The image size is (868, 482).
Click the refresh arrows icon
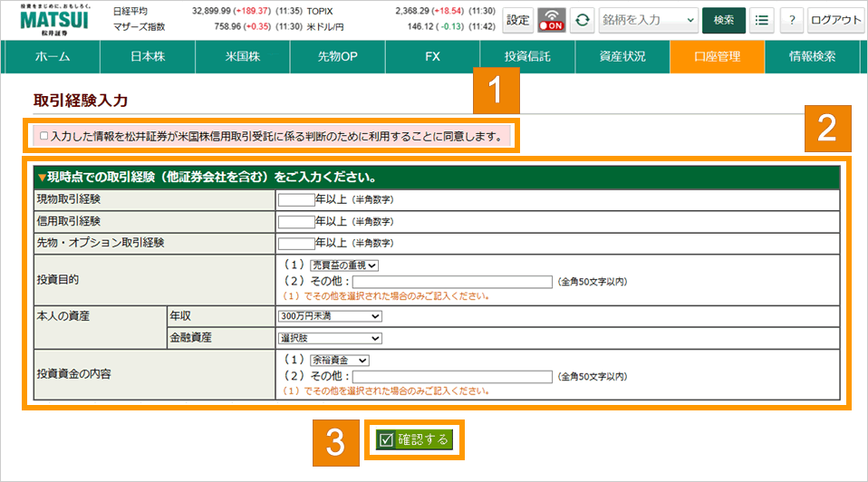click(x=583, y=20)
